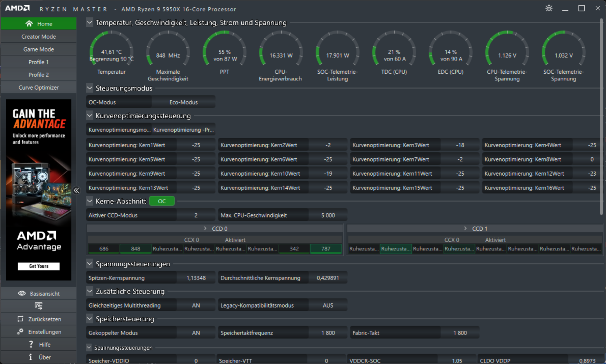Click the Hilfe question mark icon
This screenshot has height=364, width=606.
31,344
